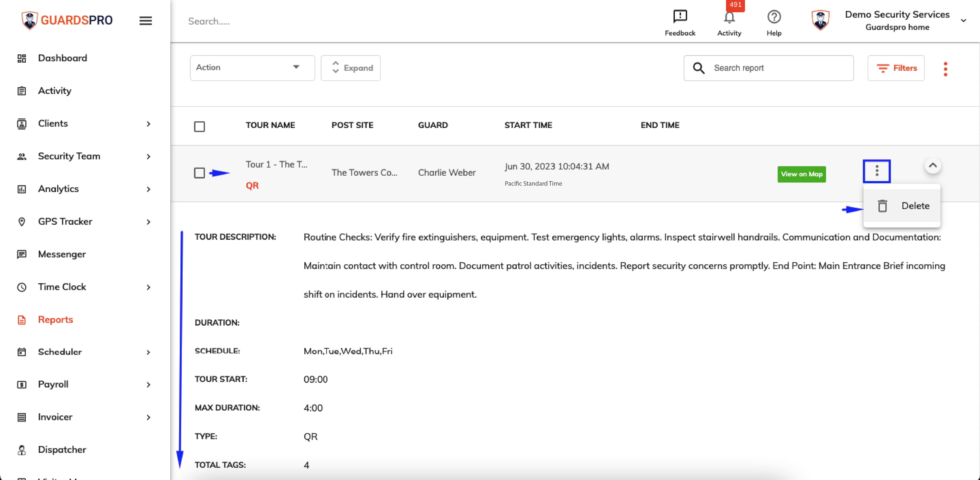Click the Scheduler calendar icon
The image size is (980, 480).
pos(22,352)
